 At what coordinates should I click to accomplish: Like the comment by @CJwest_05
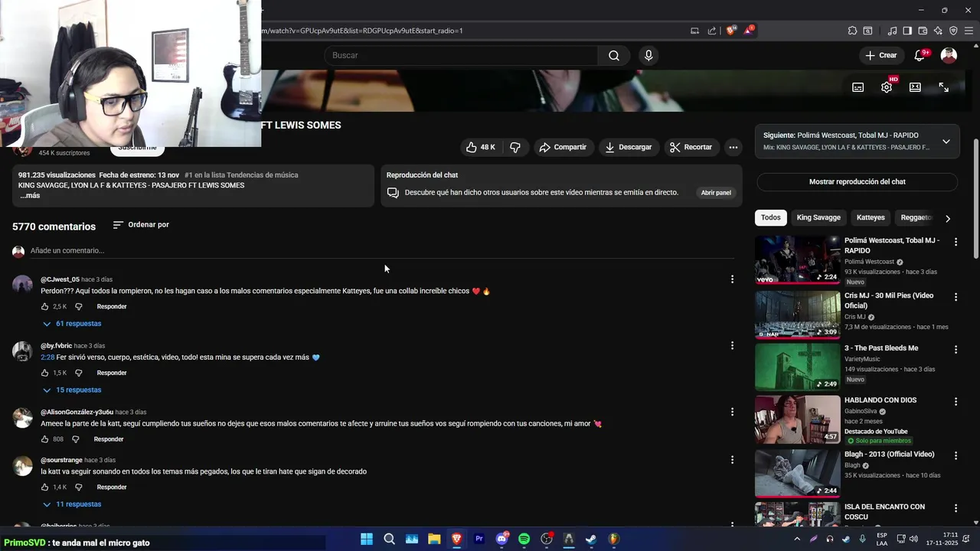click(45, 306)
